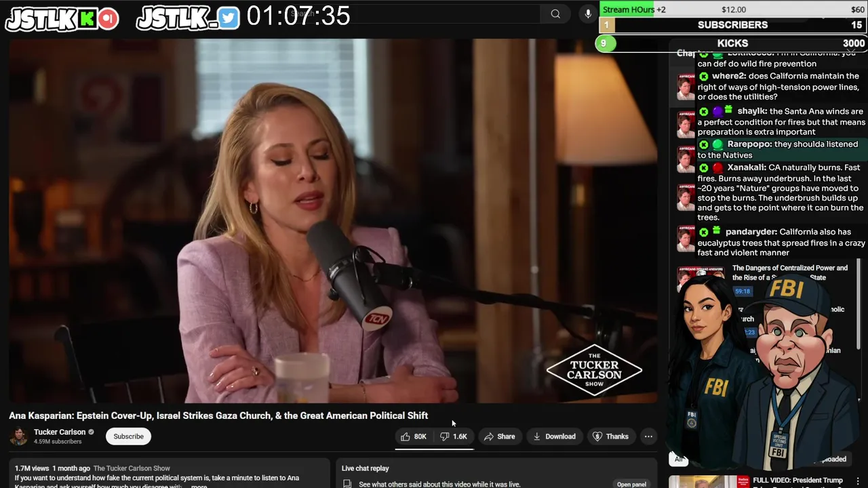Open The Dangers of Centralized Power video
The height and width of the screenshot is (488, 868).
click(x=790, y=272)
